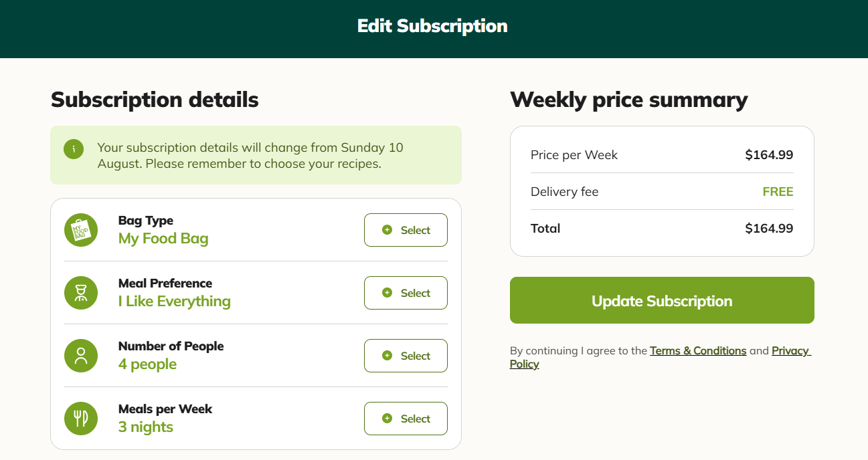Click the My Food Bag bag icon
The image size is (868, 460).
81,230
